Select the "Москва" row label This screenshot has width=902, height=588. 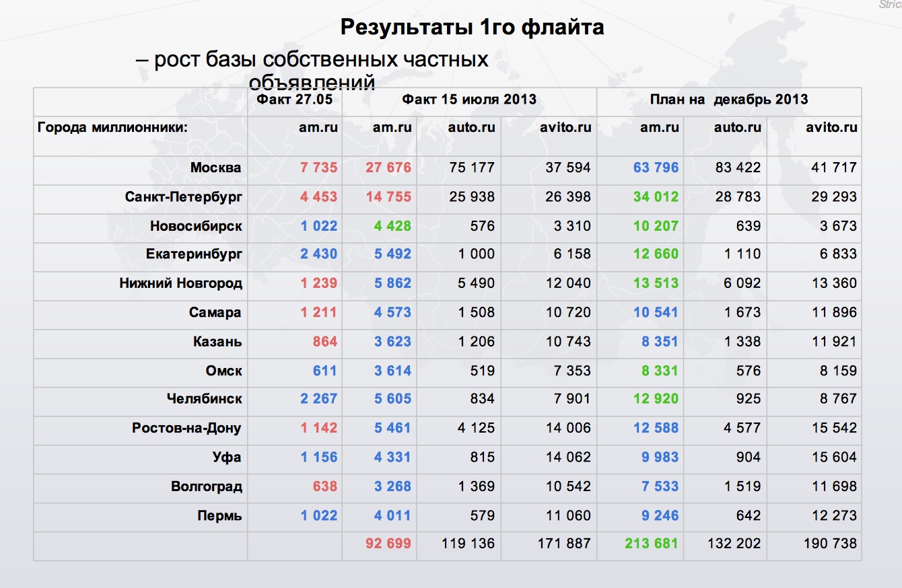[215, 168]
